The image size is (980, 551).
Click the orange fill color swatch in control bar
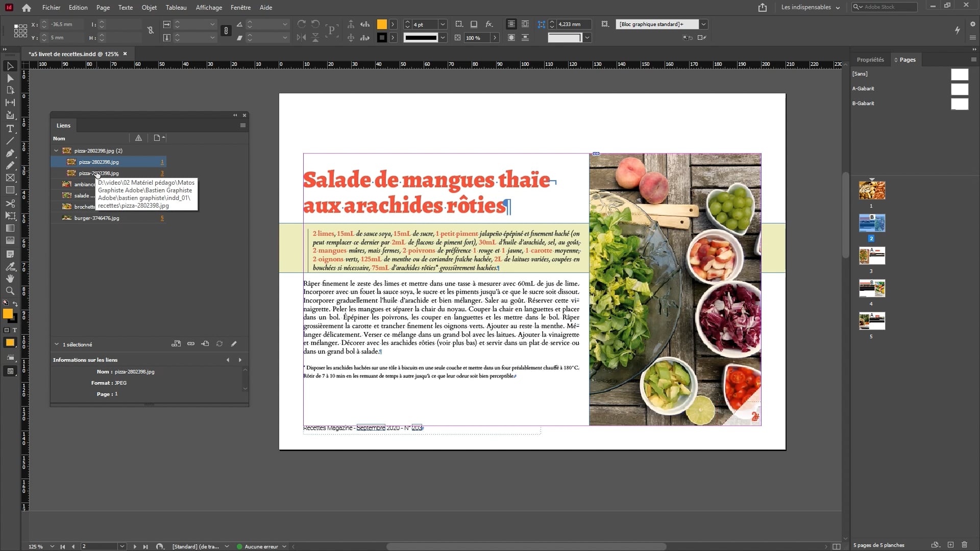[381, 24]
